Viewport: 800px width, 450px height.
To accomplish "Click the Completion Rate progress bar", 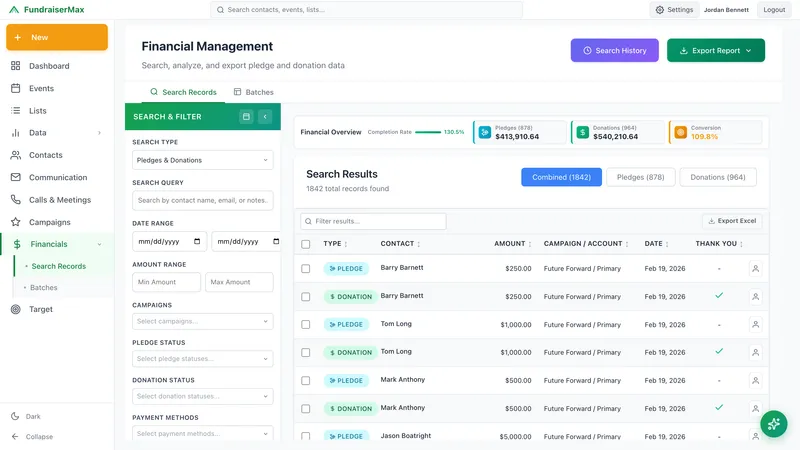I will click(428, 132).
